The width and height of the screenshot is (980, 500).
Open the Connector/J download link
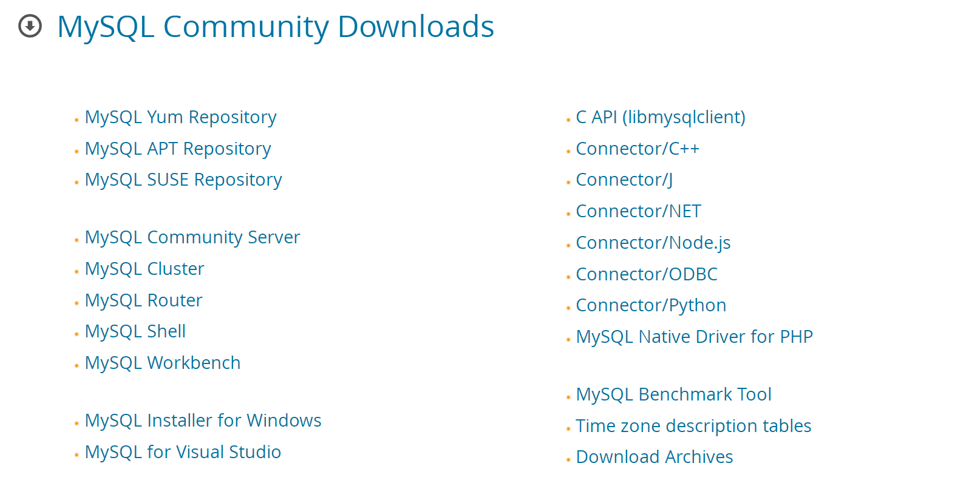click(x=624, y=180)
